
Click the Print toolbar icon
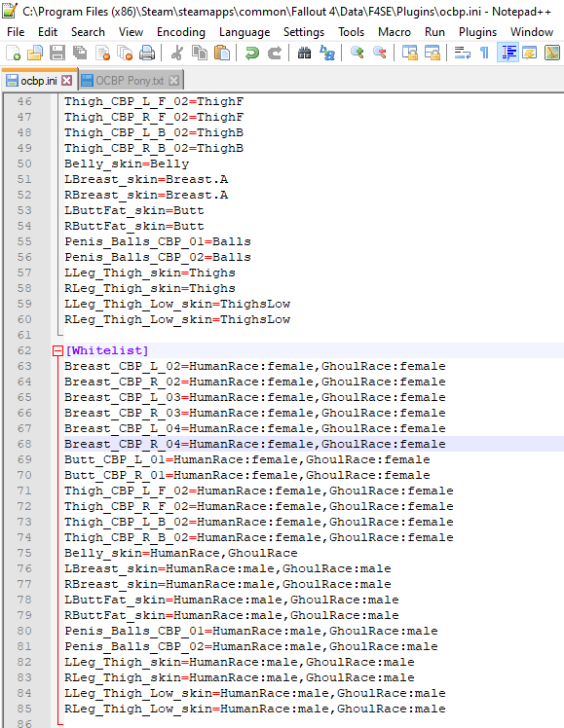147,53
